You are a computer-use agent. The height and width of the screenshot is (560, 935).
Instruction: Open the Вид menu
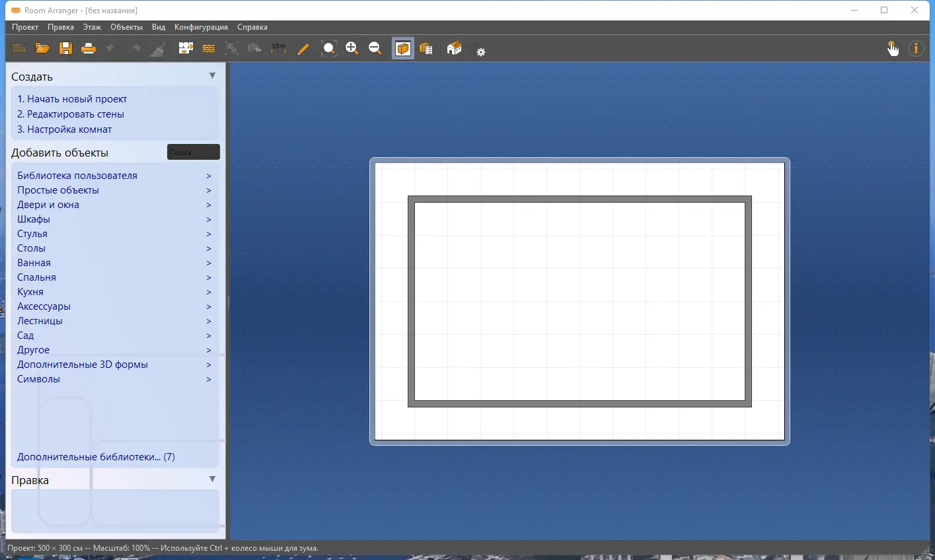[x=159, y=27]
